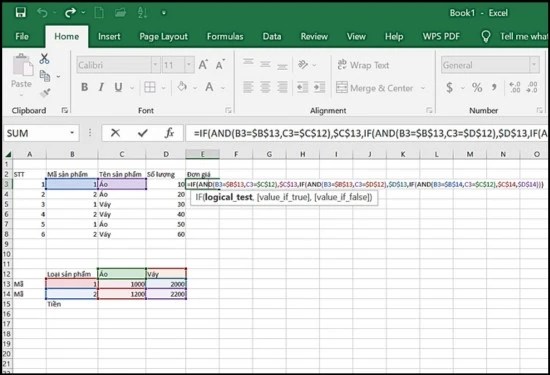The width and height of the screenshot is (550, 375).
Task: Click the Increase Indent icon
Action: click(320, 87)
